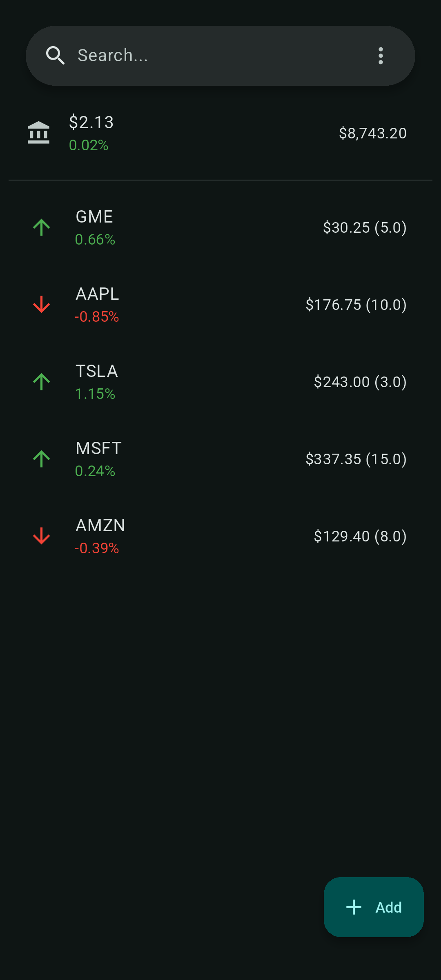Click the search magnifier icon
The width and height of the screenshot is (441, 980).
click(56, 56)
